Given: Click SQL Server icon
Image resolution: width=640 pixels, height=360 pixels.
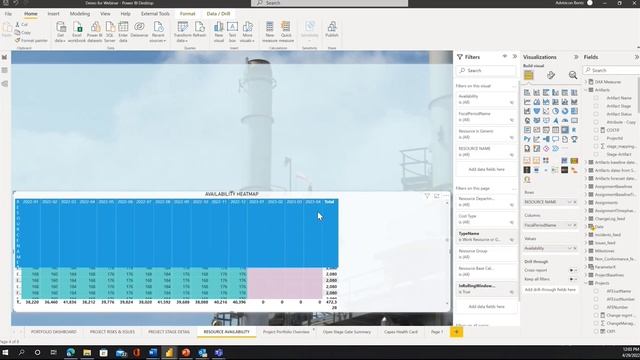Looking at the screenshot, I should 110,31.
